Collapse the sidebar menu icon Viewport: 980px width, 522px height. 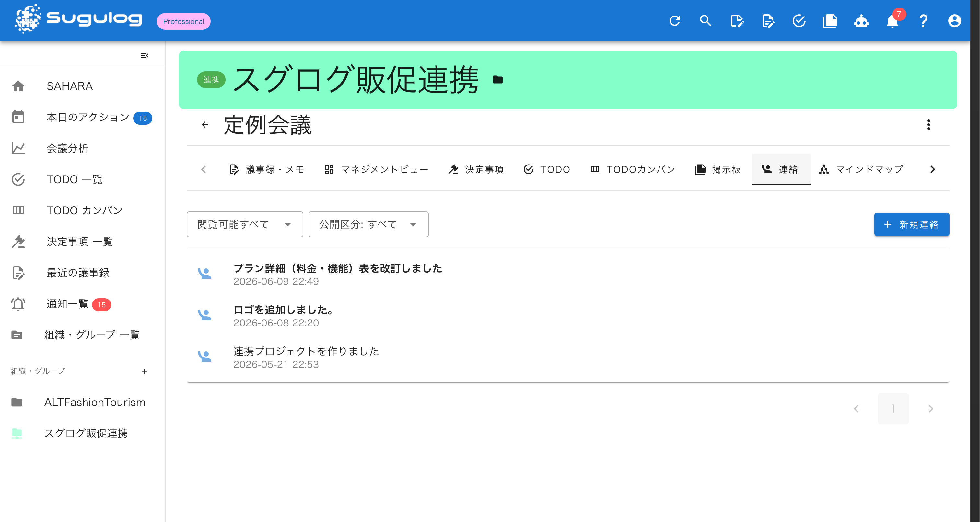145,55
